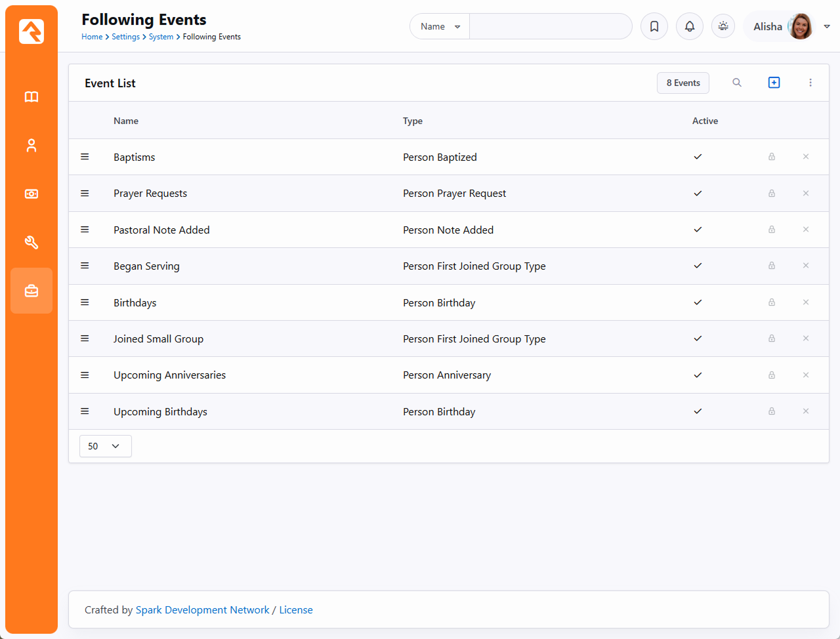Screen dimensions: 840x639
Task: Open the Alisha user profile menu
Action: 787,27
